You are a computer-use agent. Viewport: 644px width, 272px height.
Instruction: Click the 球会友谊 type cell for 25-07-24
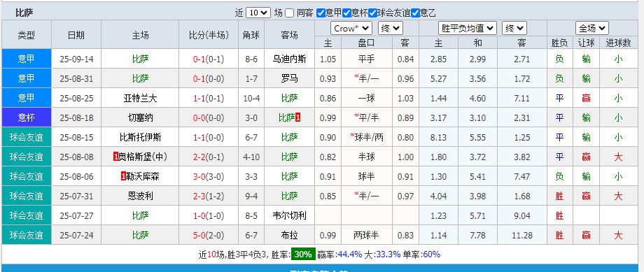coord(27,235)
